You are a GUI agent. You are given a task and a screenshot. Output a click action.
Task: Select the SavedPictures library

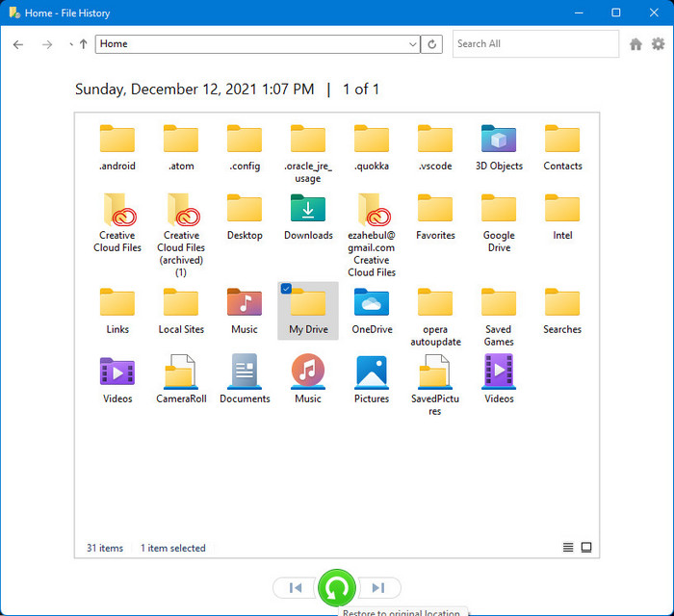(435, 385)
